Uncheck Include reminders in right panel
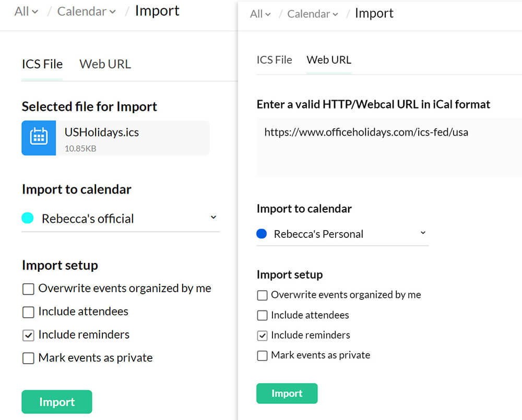The width and height of the screenshot is (522, 420). pyautogui.click(x=262, y=335)
